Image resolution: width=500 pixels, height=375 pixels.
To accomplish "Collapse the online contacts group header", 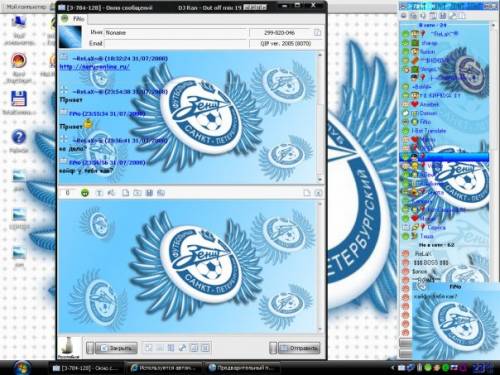I will coord(432,25).
